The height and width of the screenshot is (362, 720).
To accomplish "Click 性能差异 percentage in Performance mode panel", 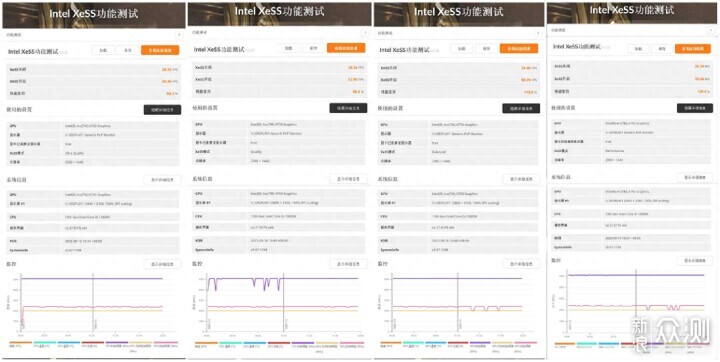I will pos(704,92).
